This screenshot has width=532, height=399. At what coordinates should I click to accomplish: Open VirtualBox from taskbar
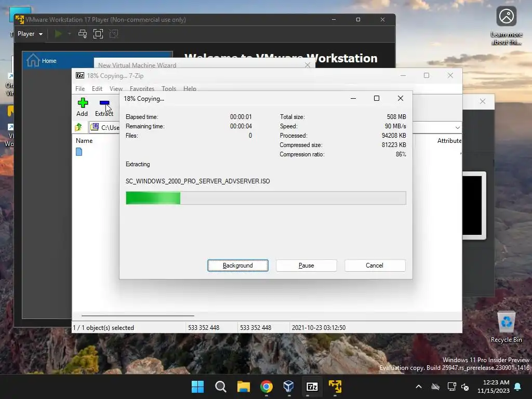click(289, 387)
